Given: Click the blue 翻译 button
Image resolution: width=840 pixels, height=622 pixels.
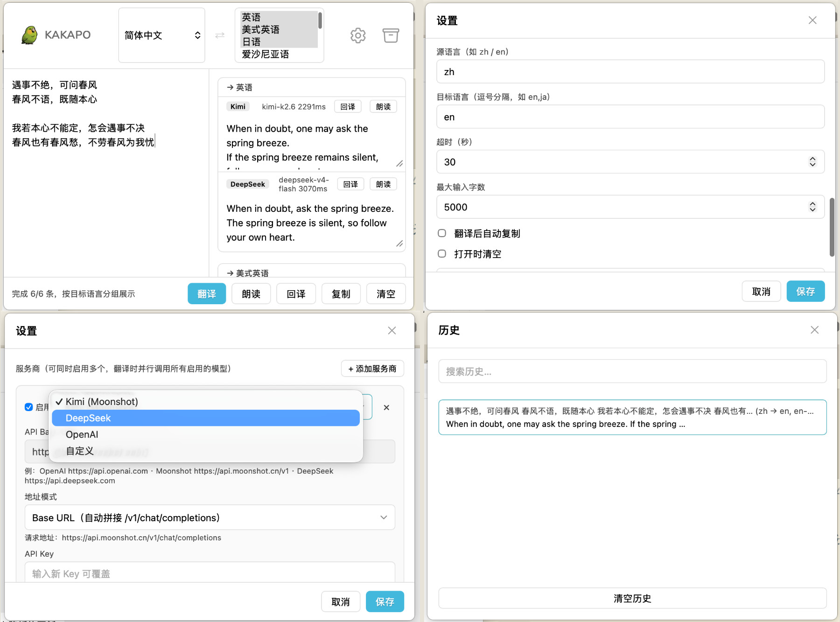Looking at the screenshot, I should point(207,294).
